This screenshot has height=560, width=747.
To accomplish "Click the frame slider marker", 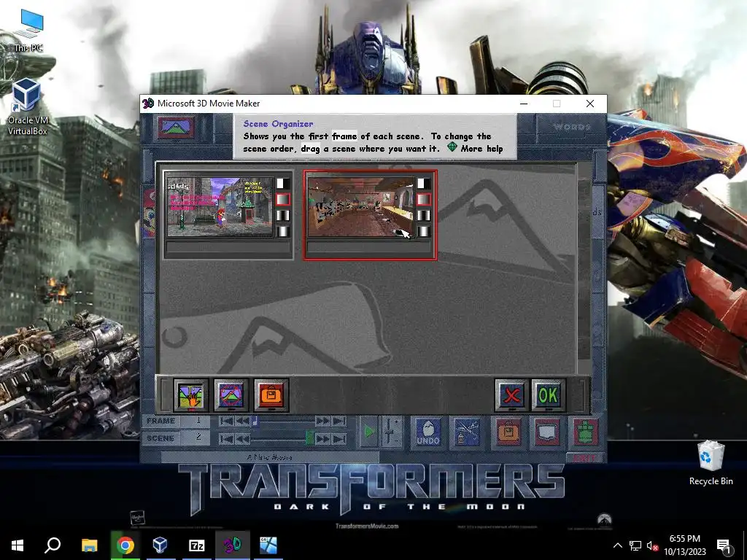I will click(255, 421).
